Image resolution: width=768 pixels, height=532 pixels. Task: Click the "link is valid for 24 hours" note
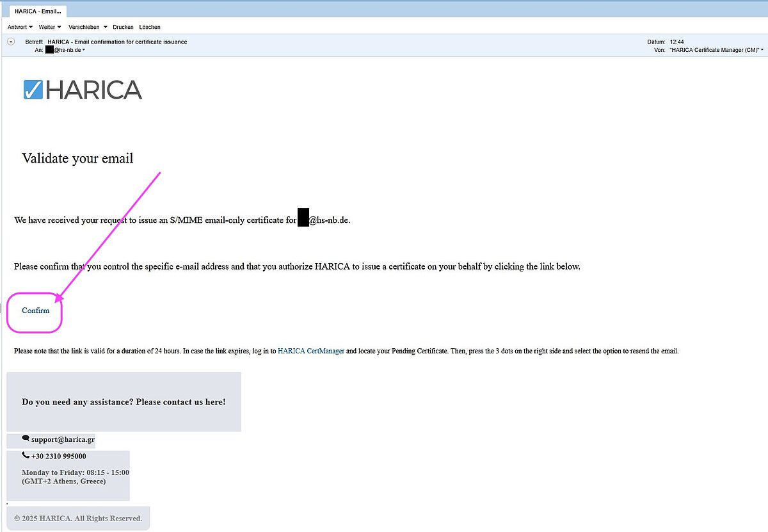(x=346, y=351)
